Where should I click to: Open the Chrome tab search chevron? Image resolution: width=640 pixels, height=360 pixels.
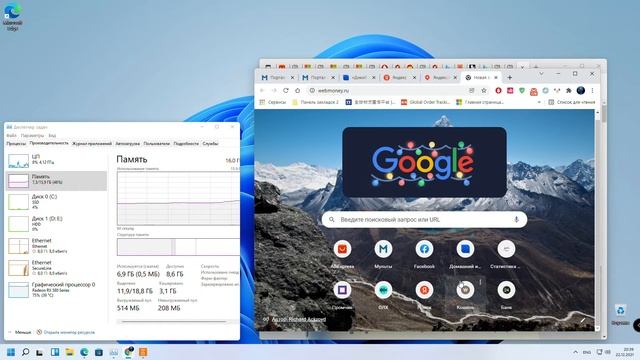point(541,74)
